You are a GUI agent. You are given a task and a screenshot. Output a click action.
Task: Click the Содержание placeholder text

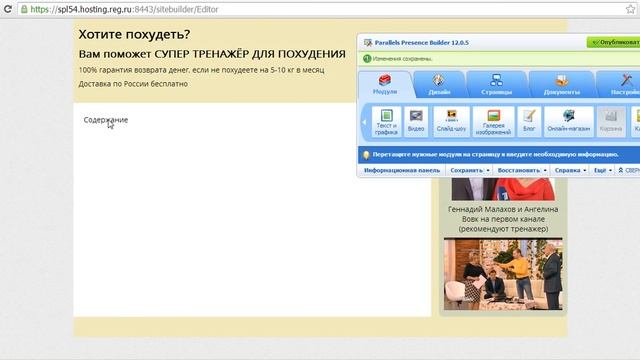[106, 120]
